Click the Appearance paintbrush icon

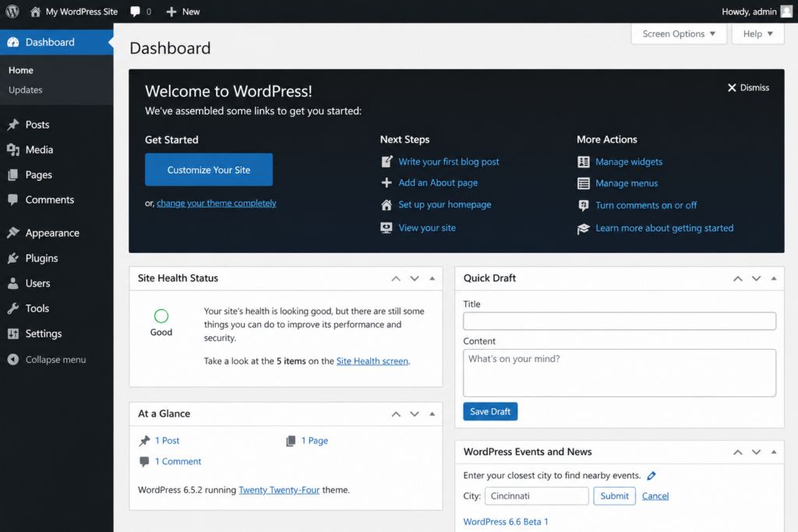13,233
